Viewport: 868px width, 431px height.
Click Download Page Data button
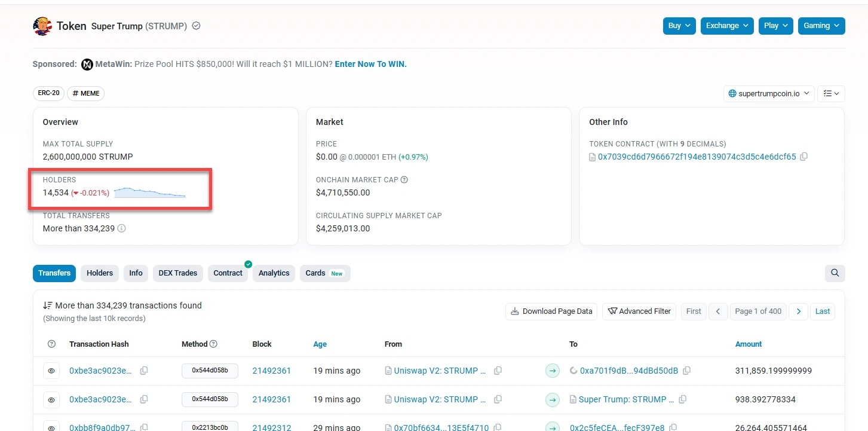click(x=551, y=311)
